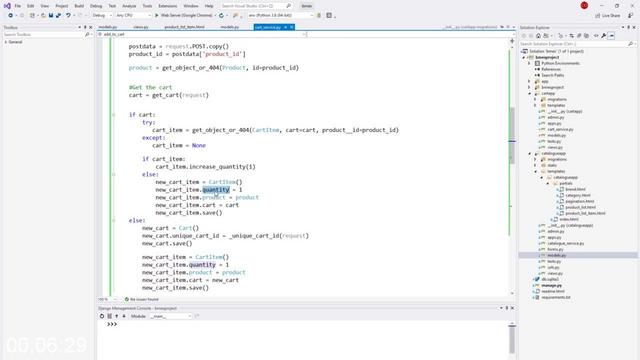
Task: Select the References node in Solution Explorer
Action: click(551, 69)
